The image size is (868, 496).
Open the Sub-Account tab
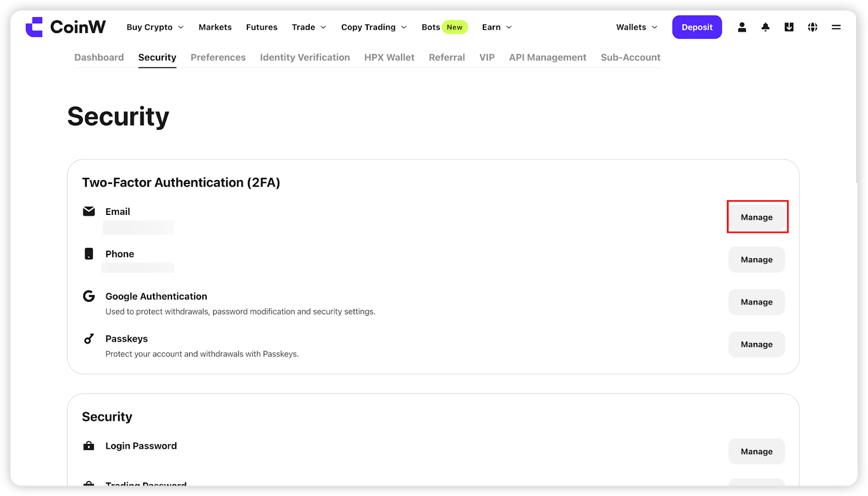coord(630,58)
